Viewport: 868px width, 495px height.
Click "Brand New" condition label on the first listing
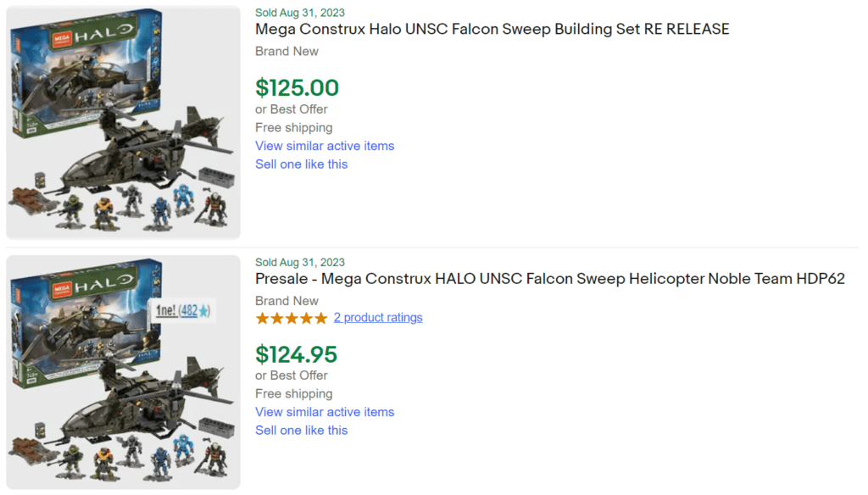pos(287,51)
